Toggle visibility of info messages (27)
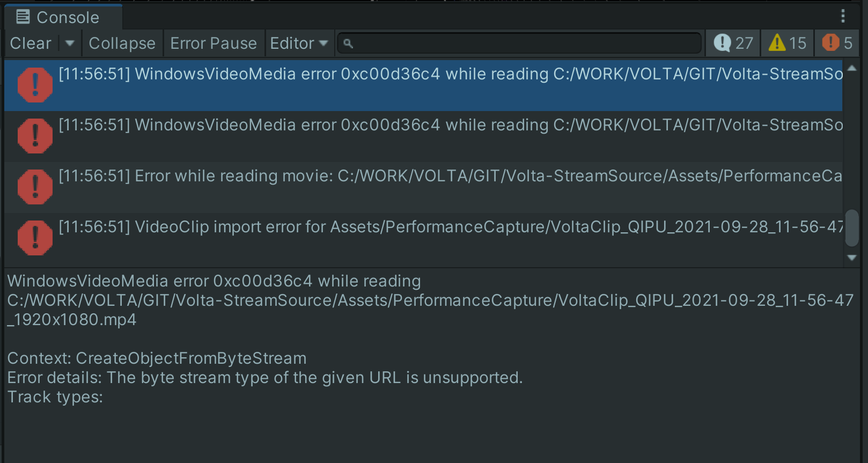 733,43
